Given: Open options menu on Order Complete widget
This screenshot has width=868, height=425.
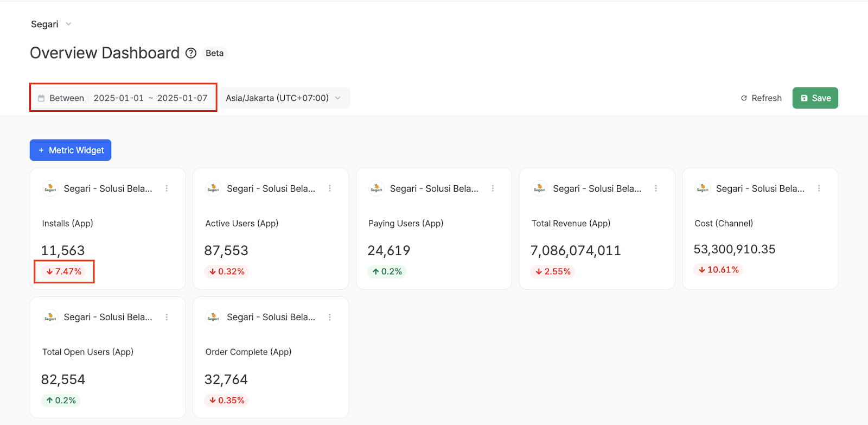Looking at the screenshot, I should coord(330,317).
